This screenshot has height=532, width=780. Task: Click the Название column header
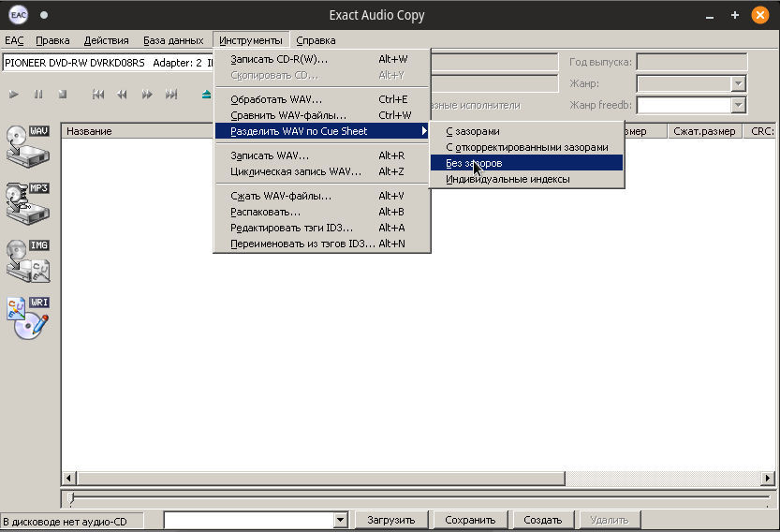pyautogui.click(x=138, y=131)
